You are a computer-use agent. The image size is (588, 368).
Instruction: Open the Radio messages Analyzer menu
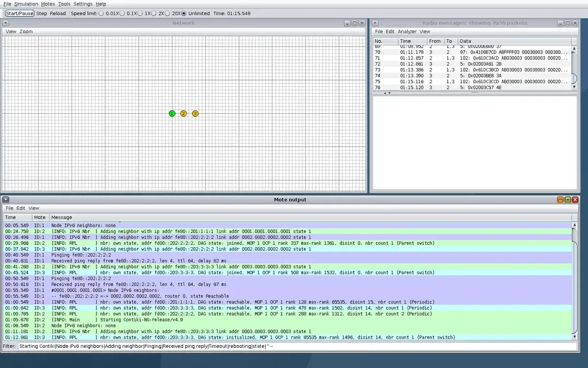pos(407,31)
